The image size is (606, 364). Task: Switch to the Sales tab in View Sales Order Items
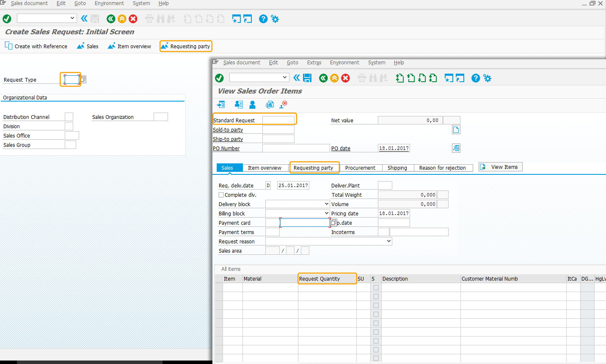point(229,168)
